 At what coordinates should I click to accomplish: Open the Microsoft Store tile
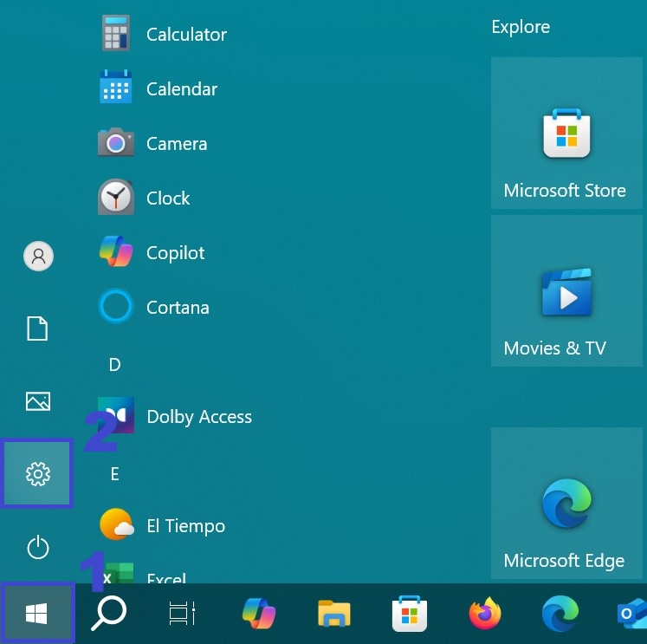[x=566, y=133]
